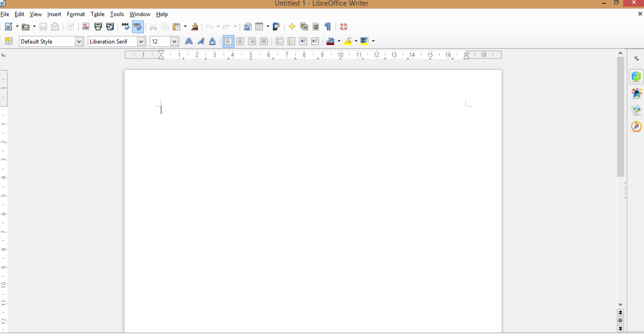Open the Default Style paragraph dropdown
Viewport: 644px width, 334px height.
78,41
